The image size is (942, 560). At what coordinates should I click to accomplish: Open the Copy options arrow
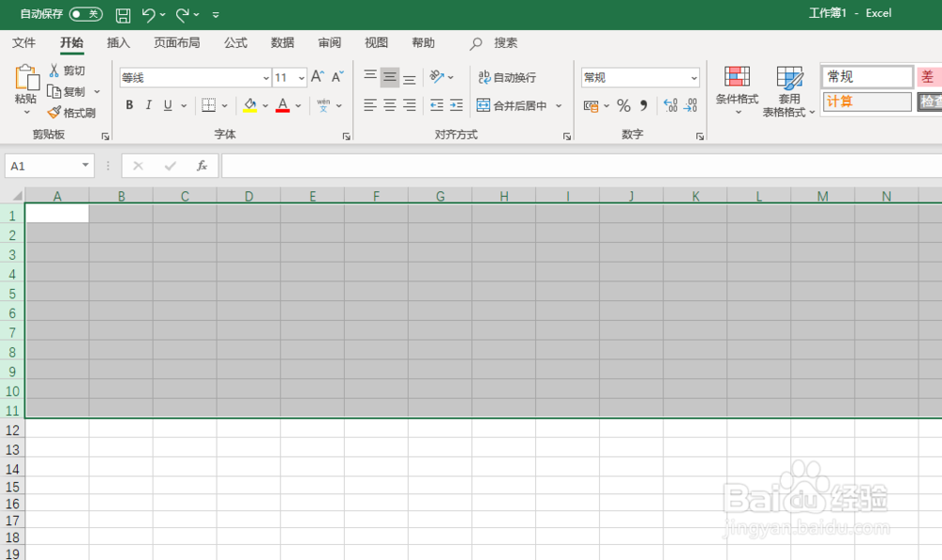click(97, 92)
